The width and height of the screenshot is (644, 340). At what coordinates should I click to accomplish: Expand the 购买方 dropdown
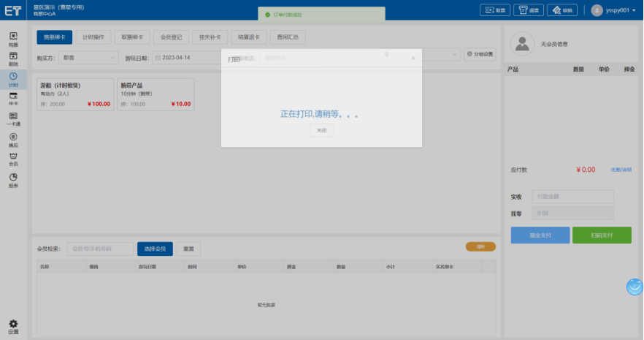pyautogui.click(x=89, y=56)
